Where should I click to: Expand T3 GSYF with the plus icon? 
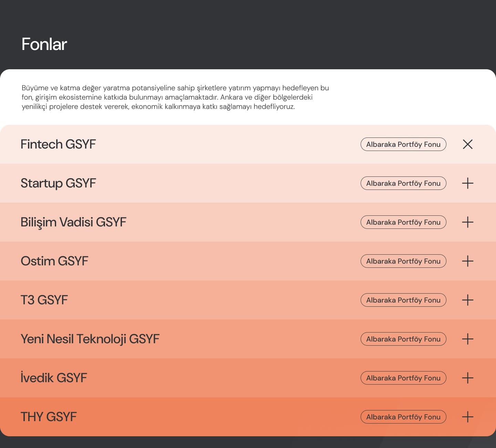pyautogui.click(x=467, y=300)
